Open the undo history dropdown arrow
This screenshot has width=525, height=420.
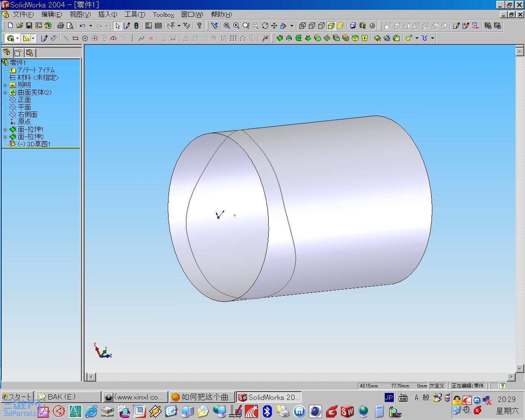(x=90, y=26)
